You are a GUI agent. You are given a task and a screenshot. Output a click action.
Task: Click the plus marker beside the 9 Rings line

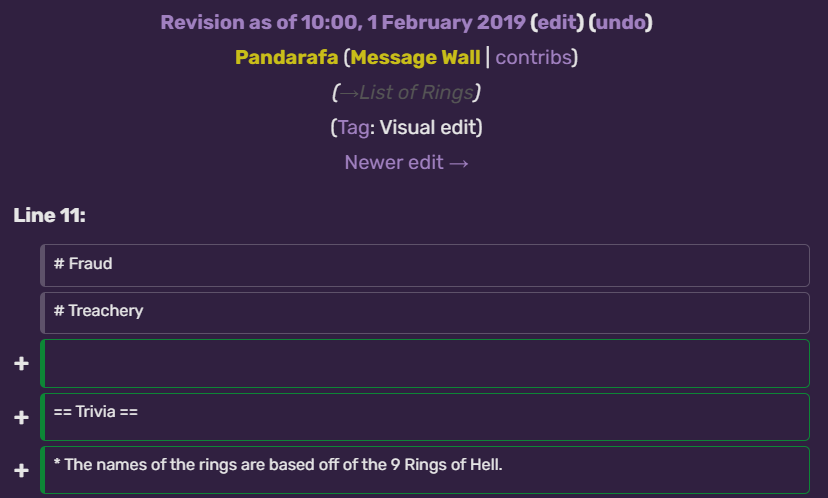coord(21,470)
